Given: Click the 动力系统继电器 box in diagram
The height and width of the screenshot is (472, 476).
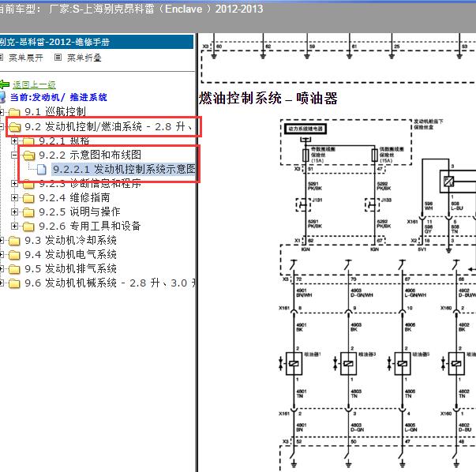Looking at the screenshot, I should [x=305, y=129].
